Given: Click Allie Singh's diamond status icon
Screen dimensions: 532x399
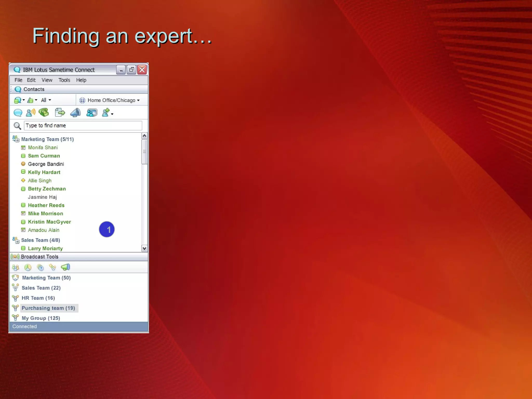Looking at the screenshot, I should click(23, 180).
